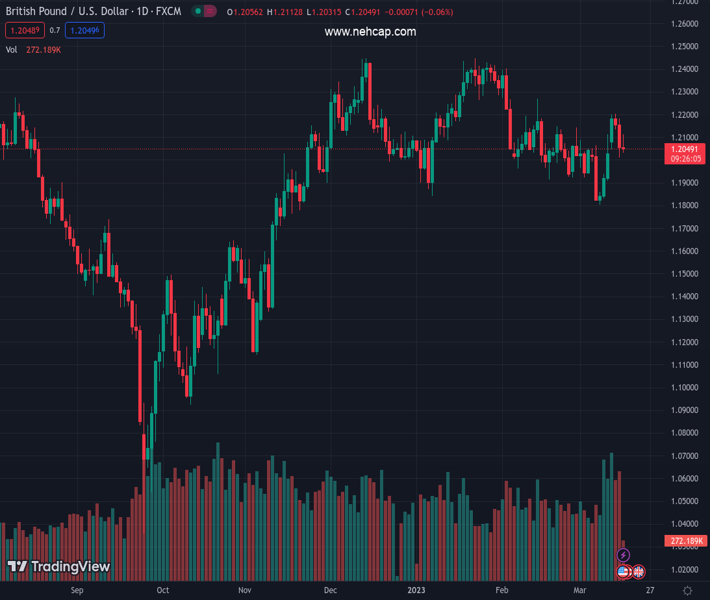
Task: Click the Feb label on time axis
Action: coord(503,591)
